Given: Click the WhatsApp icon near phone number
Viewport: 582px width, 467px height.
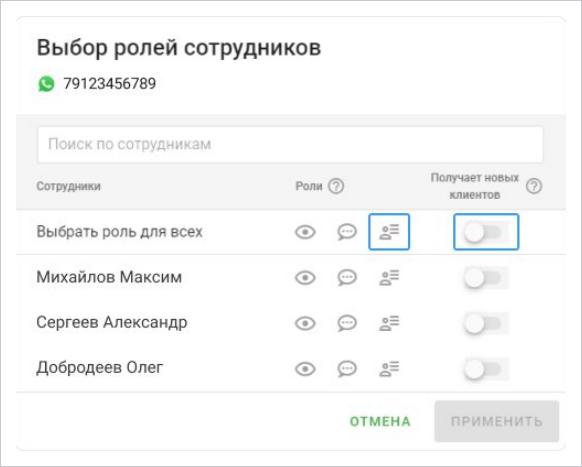Looking at the screenshot, I should [x=46, y=84].
